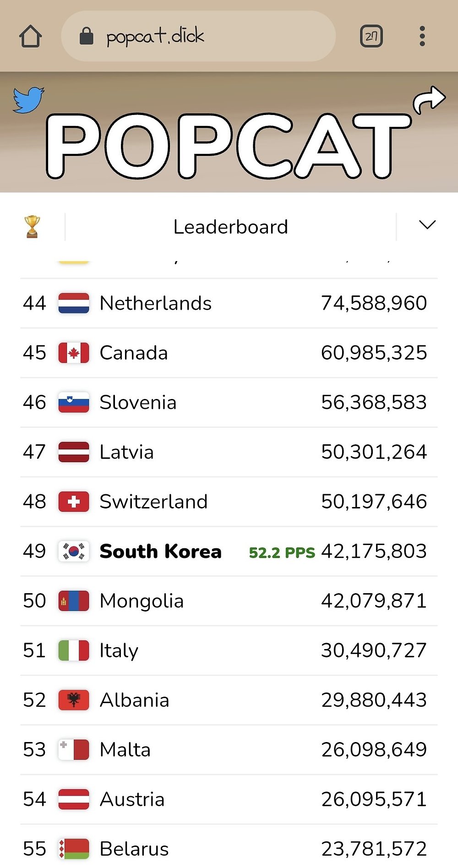
Task: Tap the popcat URL address field
Action: click(x=198, y=36)
